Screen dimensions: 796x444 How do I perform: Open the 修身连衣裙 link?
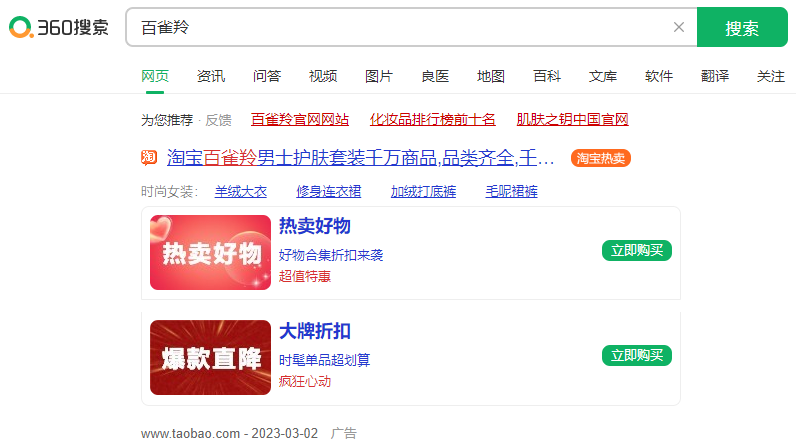(328, 192)
